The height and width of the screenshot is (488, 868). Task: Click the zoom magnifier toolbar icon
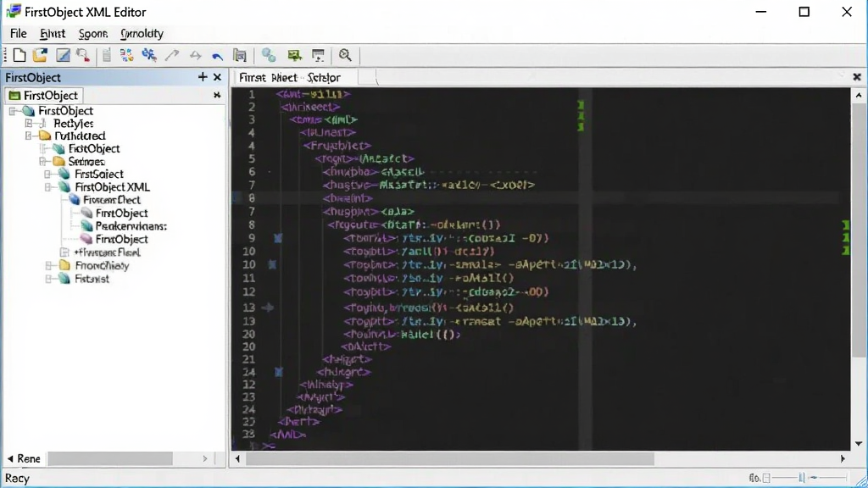(345, 55)
